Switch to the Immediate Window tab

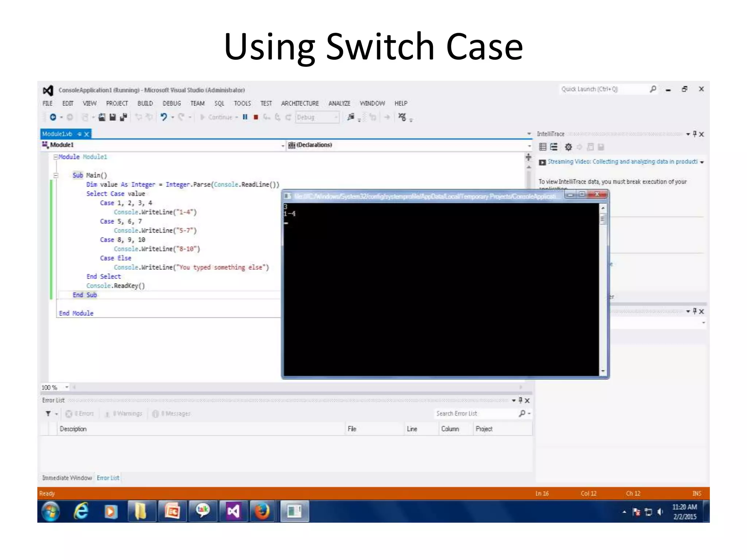[x=67, y=478]
